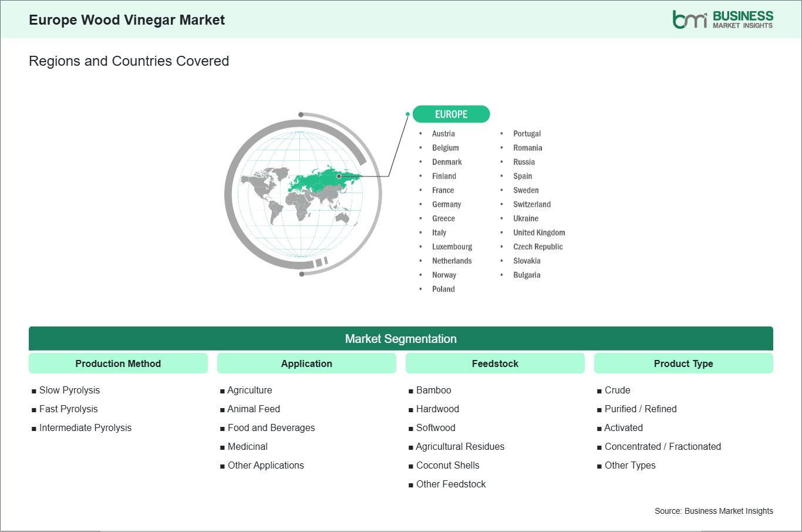Click the Market Segmentation header bar
Viewport: 802px width, 532px height.
401,339
